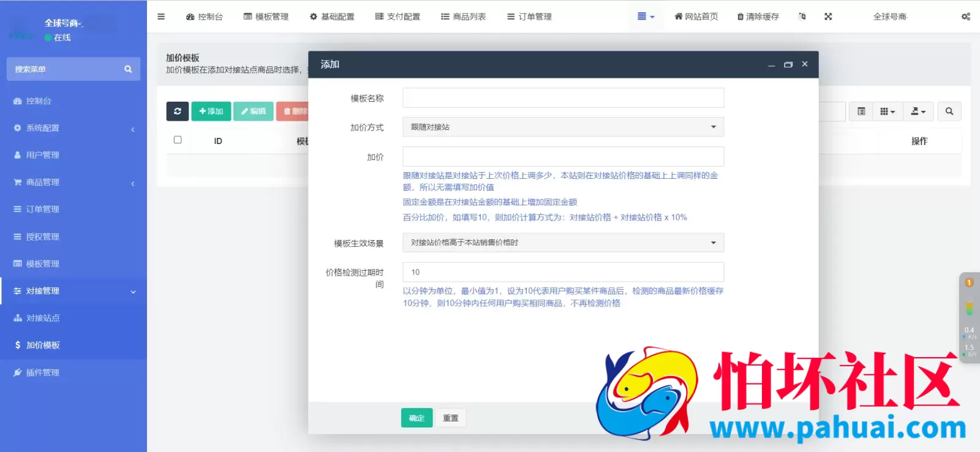Expand 系统配置 in the sidebar

73,128
